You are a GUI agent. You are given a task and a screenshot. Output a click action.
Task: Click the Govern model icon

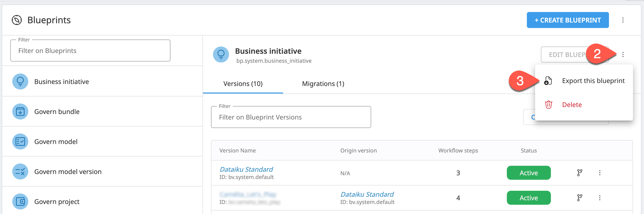20,141
